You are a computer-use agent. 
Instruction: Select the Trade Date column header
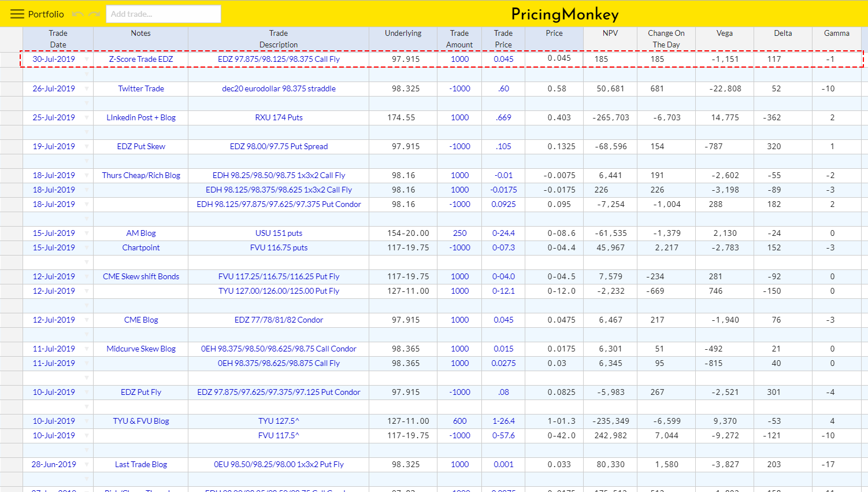(58, 39)
